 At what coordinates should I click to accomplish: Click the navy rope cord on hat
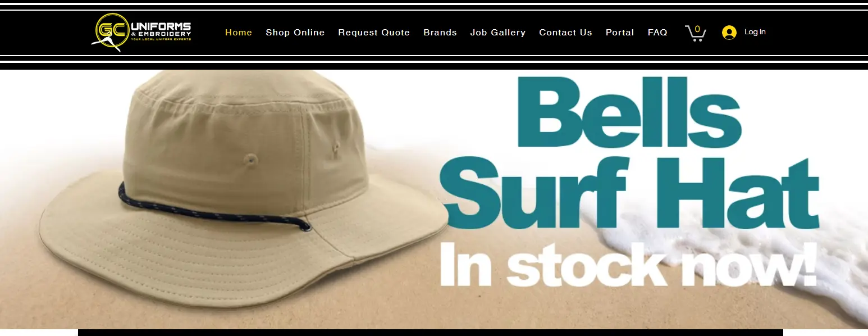[213, 209]
